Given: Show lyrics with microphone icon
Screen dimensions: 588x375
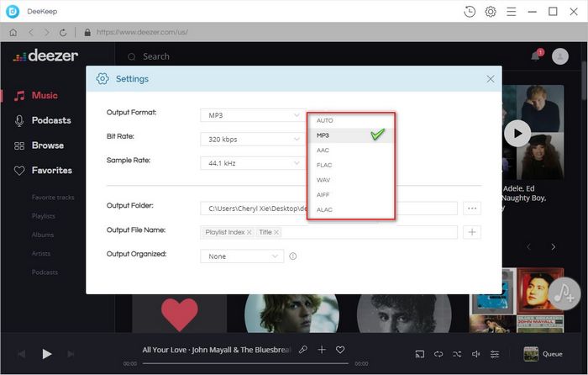Looking at the screenshot, I should [x=303, y=350].
